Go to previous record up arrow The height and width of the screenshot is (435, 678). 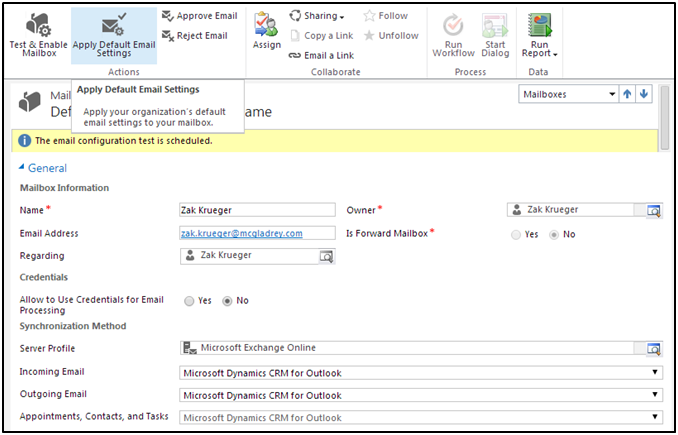pos(627,94)
